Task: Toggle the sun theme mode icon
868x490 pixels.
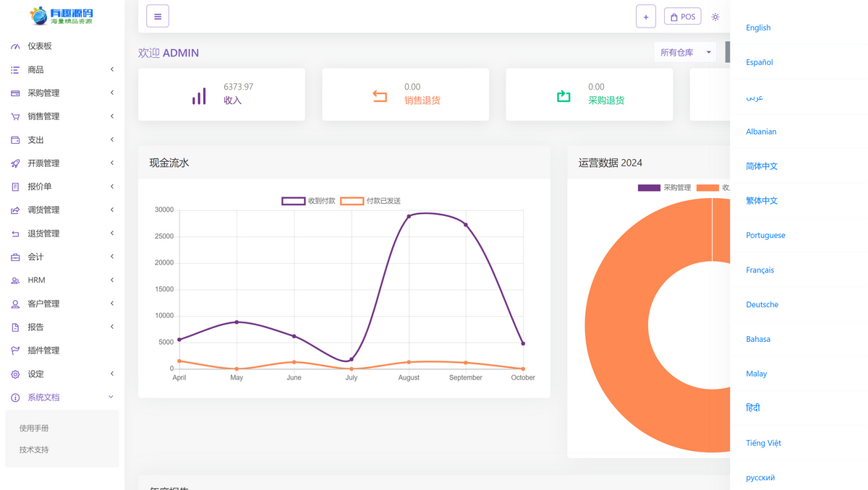Action: tap(715, 17)
